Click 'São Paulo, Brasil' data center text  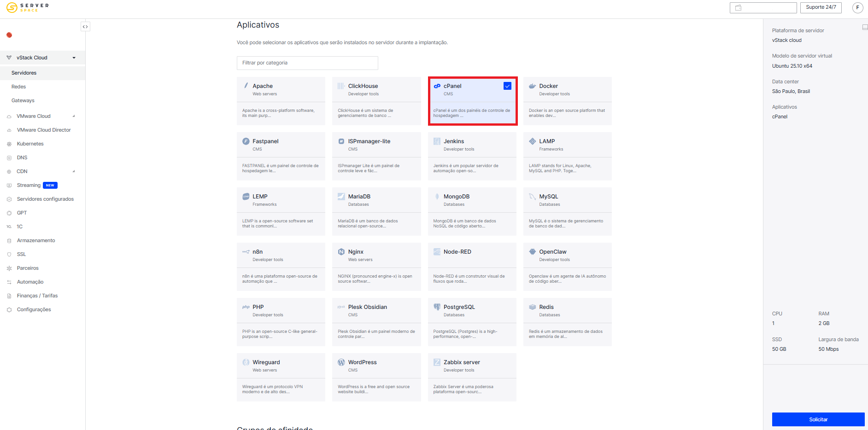(x=791, y=91)
